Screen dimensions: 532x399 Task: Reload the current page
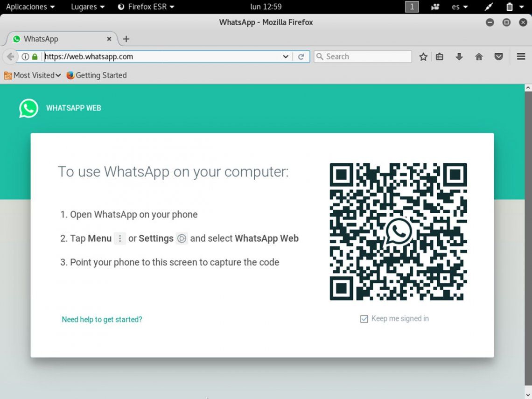pos(301,56)
